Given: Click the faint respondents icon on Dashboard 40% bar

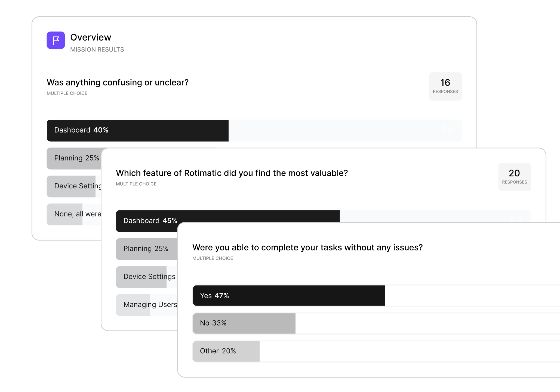Looking at the screenshot, I should 451,130.
